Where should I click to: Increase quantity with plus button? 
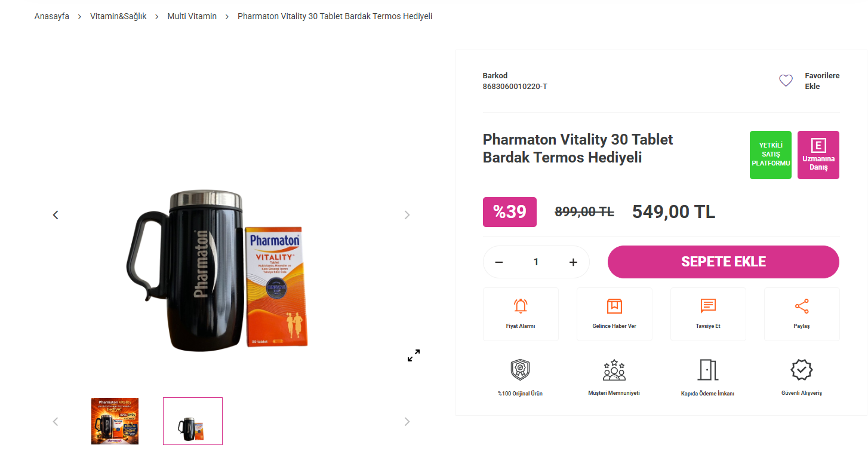573,262
